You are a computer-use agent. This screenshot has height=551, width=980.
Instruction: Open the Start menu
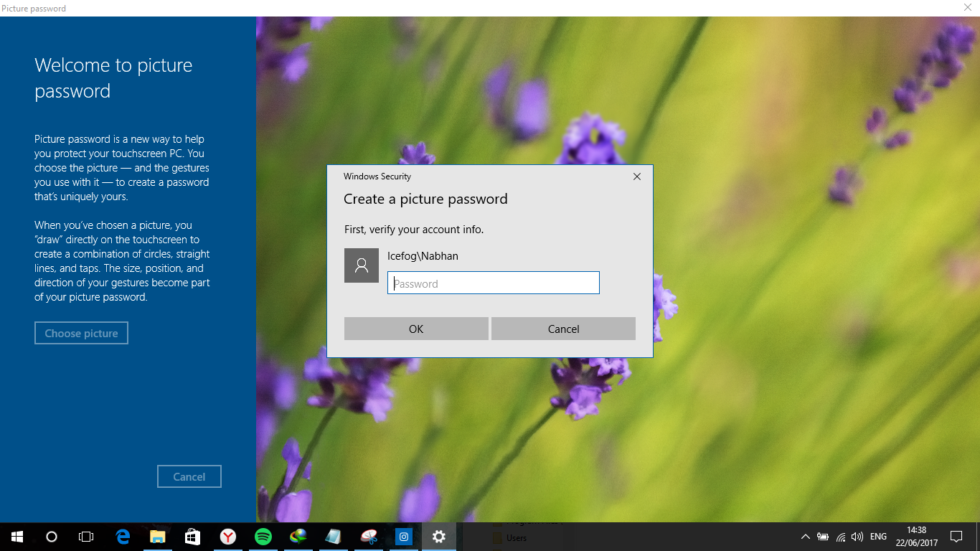click(x=15, y=536)
